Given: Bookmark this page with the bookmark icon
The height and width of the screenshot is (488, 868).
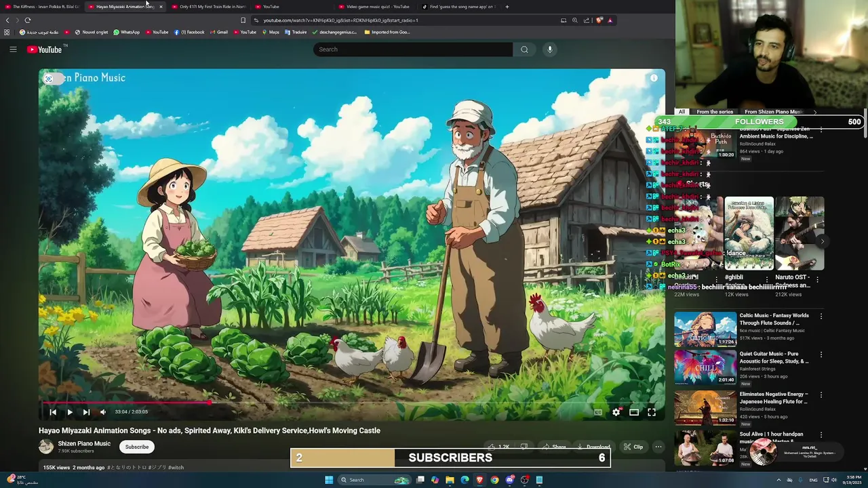Looking at the screenshot, I should 243,20.
